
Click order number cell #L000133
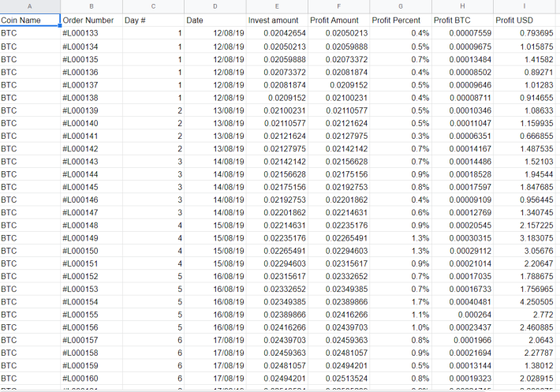tap(91, 33)
